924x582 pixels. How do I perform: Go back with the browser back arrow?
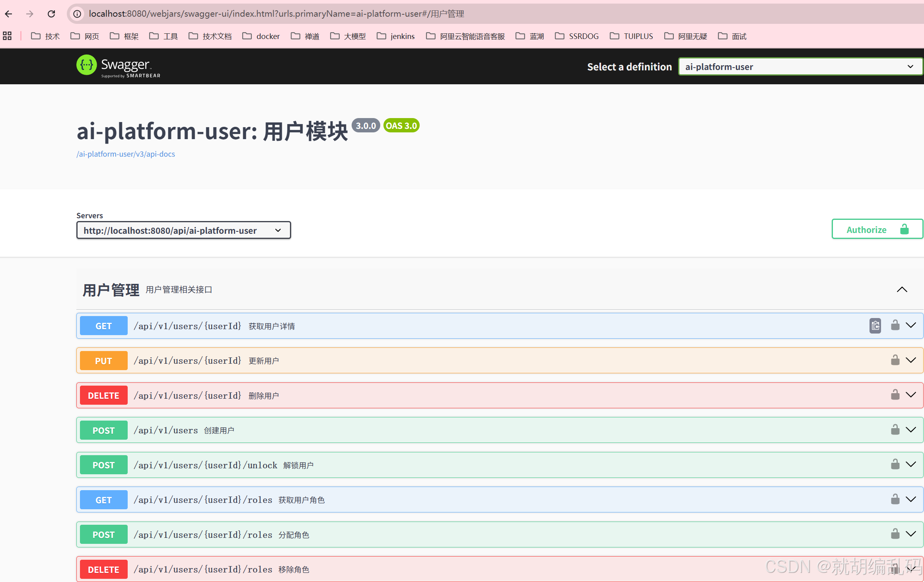pos(9,14)
